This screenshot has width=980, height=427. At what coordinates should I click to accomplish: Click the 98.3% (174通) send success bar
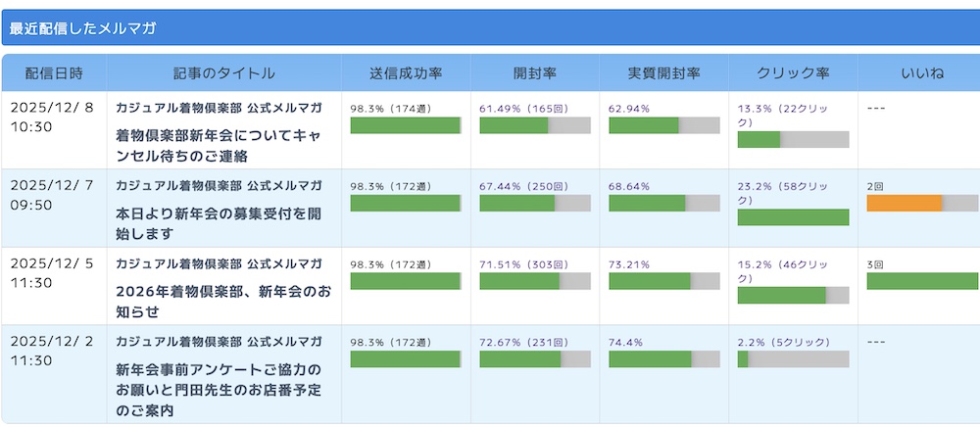tap(406, 125)
